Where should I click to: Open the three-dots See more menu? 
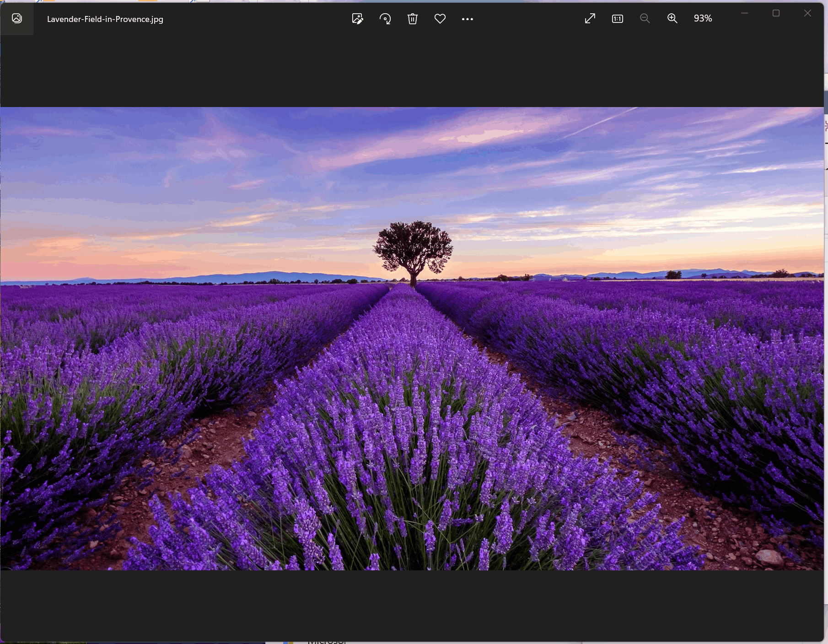tap(468, 19)
